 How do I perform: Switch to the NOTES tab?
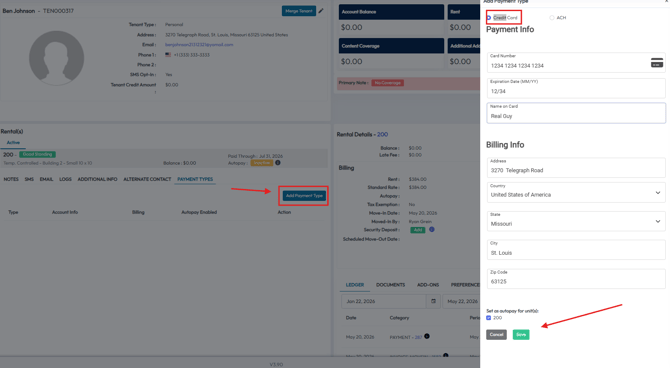click(x=11, y=179)
